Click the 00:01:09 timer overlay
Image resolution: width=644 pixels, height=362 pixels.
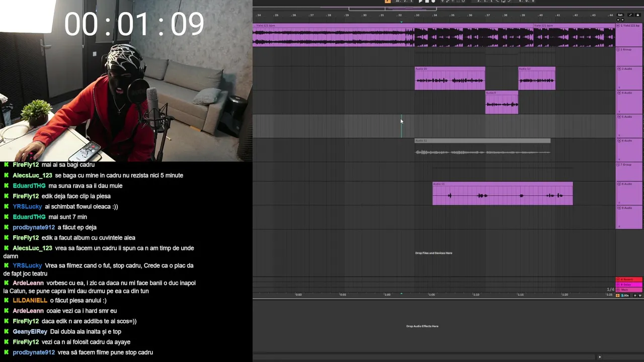pyautogui.click(x=134, y=24)
